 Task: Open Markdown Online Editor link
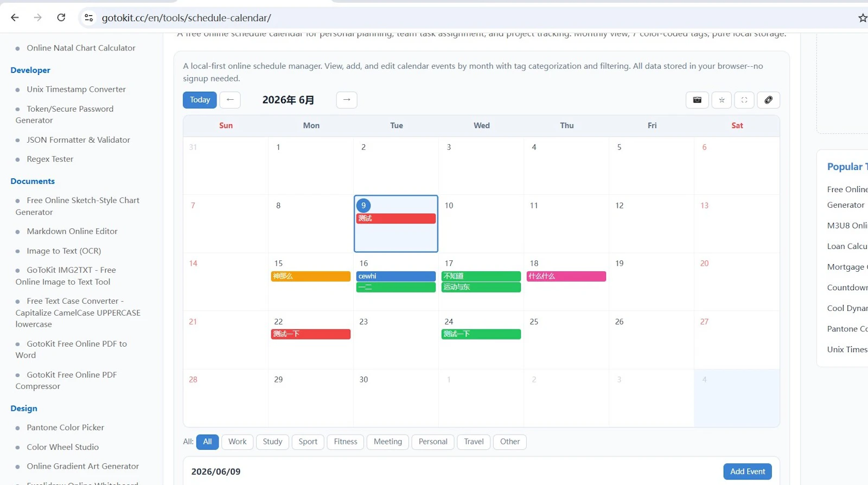tap(72, 231)
